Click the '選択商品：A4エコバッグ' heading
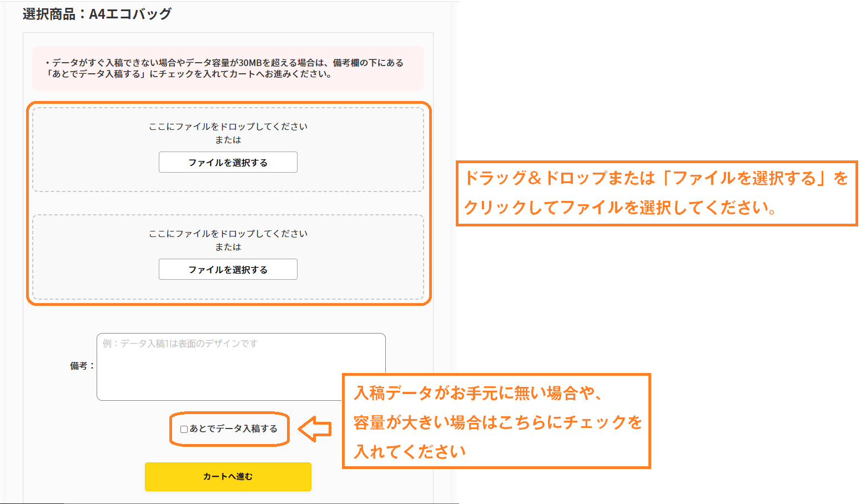Viewport: 866px width, 504px height. tap(97, 14)
